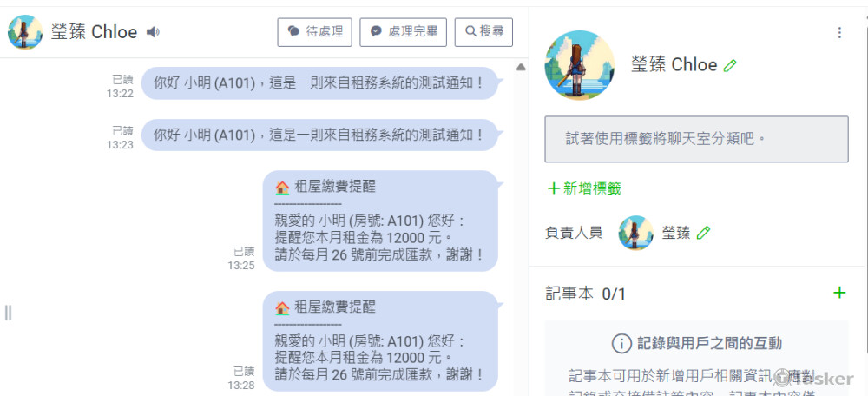The image size is (868, 396).
Task: Click the house icon in the 13:28 rent reminder
Action: tap(282, 308)
